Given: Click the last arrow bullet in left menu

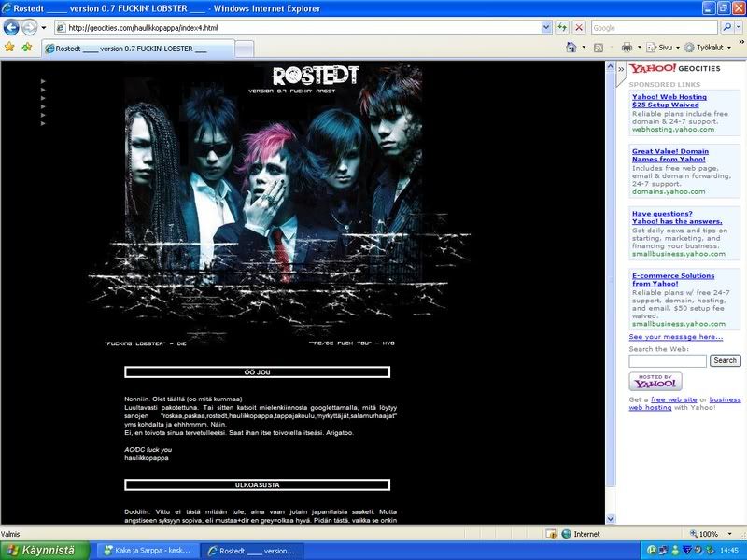Looking at the screenshot, I should tap(43, 123).
